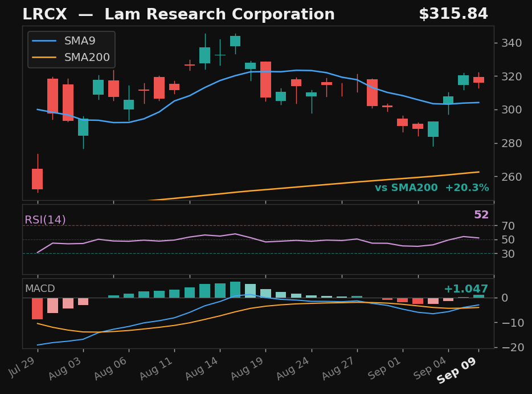Click the RSI 30 oversold level label
This screenshot has height=394, width=532.
pos(508,254)
